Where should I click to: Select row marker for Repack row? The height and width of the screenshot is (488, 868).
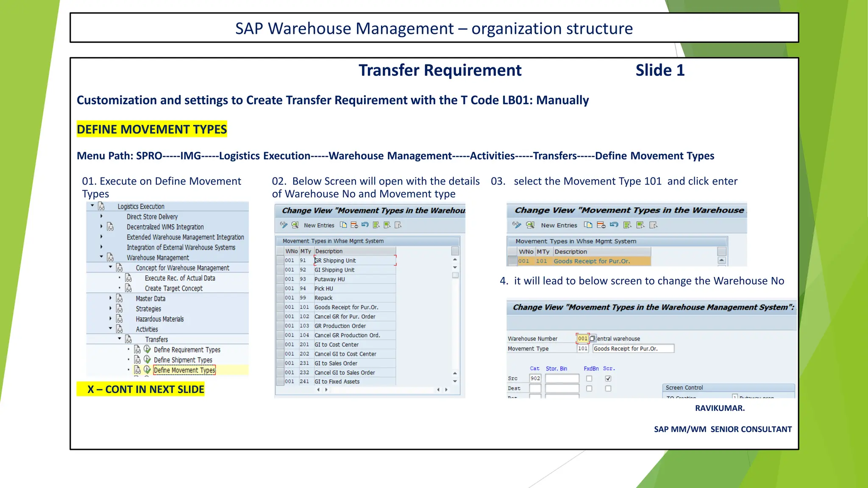[x=280, y=298]
